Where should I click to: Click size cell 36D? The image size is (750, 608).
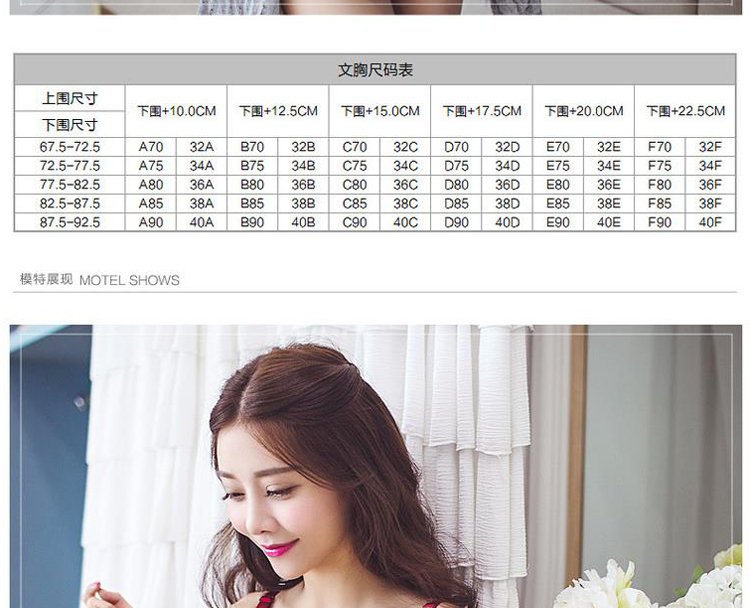(507, 185)
